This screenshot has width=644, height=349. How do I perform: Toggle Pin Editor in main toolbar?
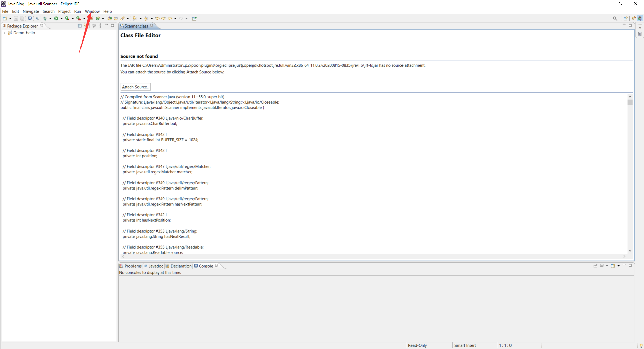(194, 18)
